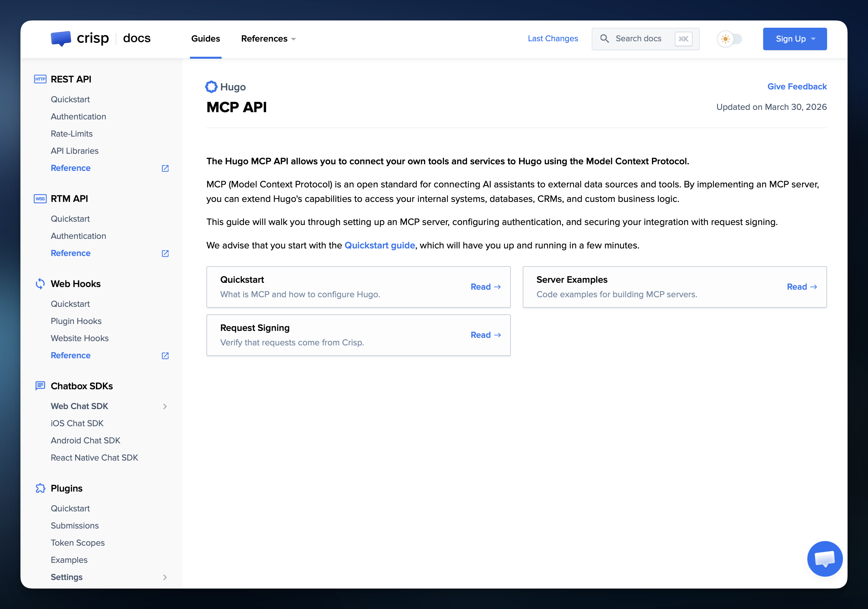Image resolution: width=868 pixels, height=609 pixels.
Task: Open RTM API Reference via its external-link icon
Action: pyautogui.click(x=165, y=253)
